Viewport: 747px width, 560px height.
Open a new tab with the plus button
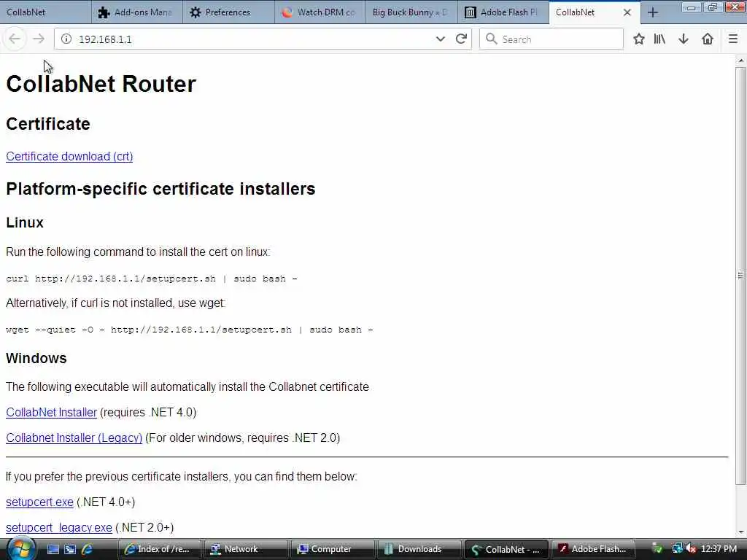click(x=653, y=12)
